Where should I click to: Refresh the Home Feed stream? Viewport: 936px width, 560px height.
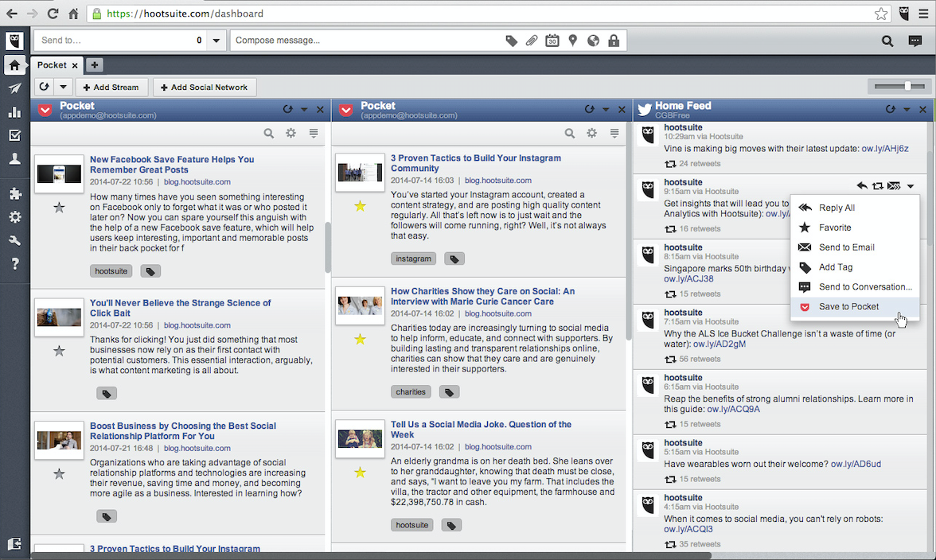(x=890, y=109)
